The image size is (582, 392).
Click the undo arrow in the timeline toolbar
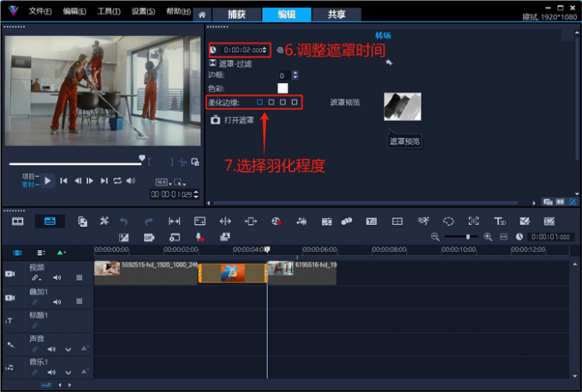coord(123,221)
